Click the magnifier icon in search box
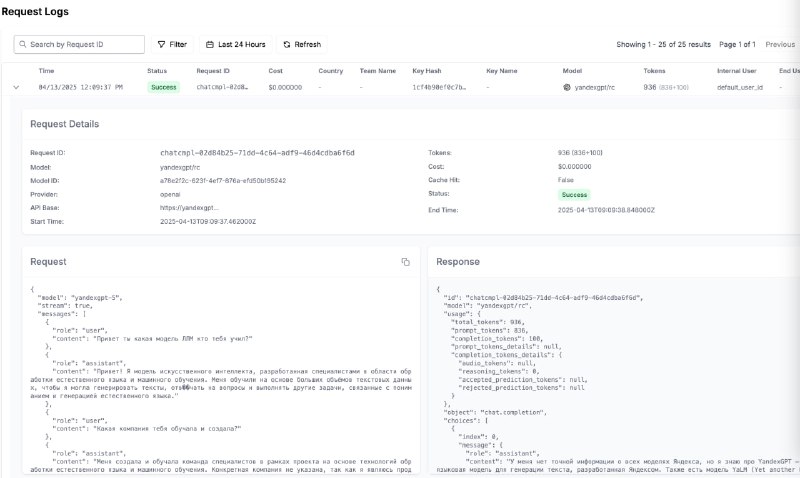 pyautogui.click(x=22, y=44)
